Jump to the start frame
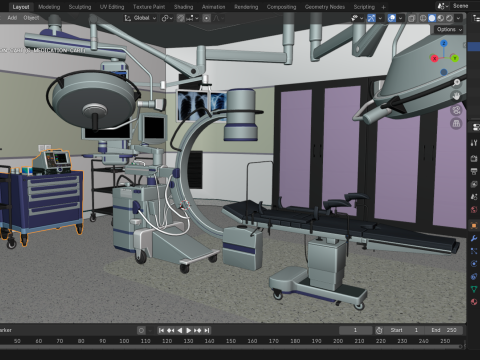Viewport: 480px width, 360px height. (161, 330)
